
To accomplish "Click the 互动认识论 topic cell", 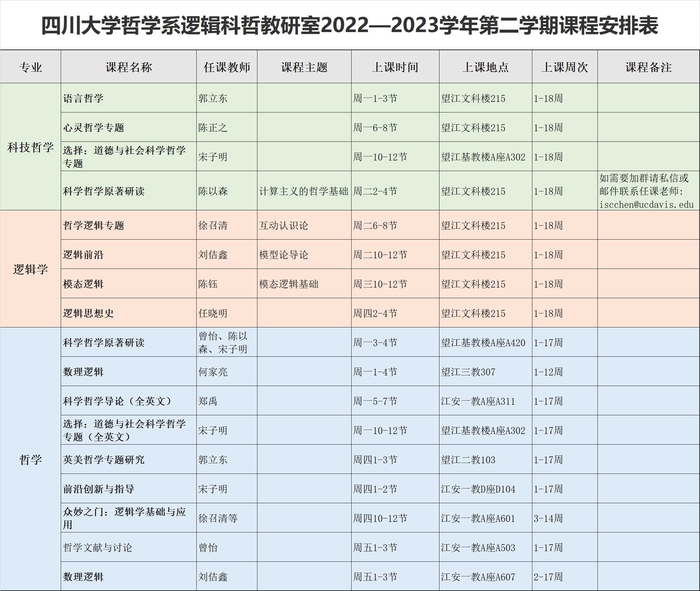I will point(284,225).
